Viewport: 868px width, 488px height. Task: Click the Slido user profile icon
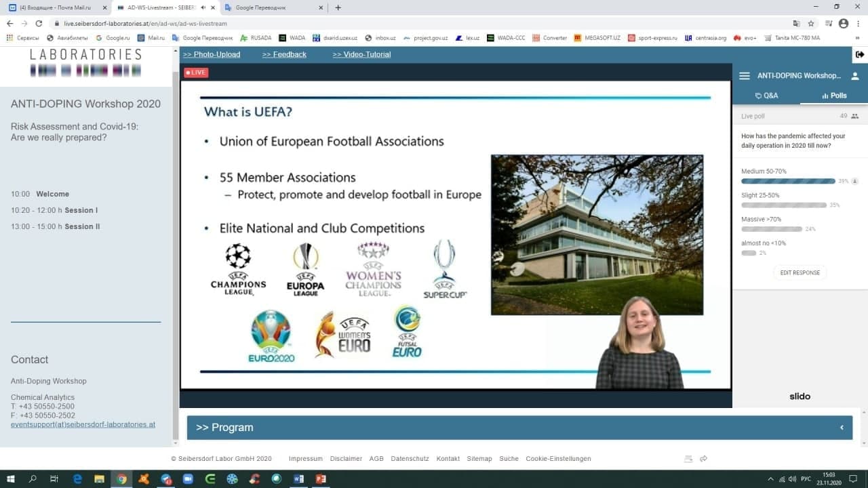pyautogui.click(x=855, y=76)
